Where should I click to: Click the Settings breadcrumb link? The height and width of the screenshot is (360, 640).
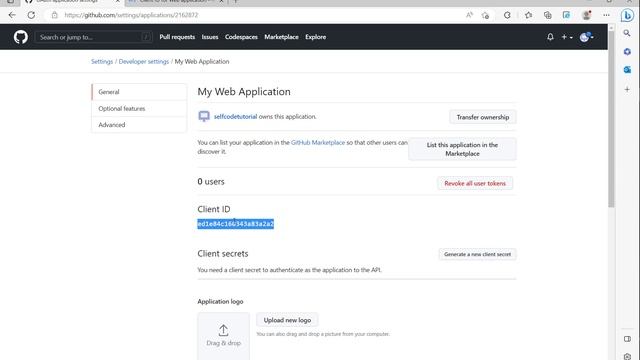(x=102, y=62)
